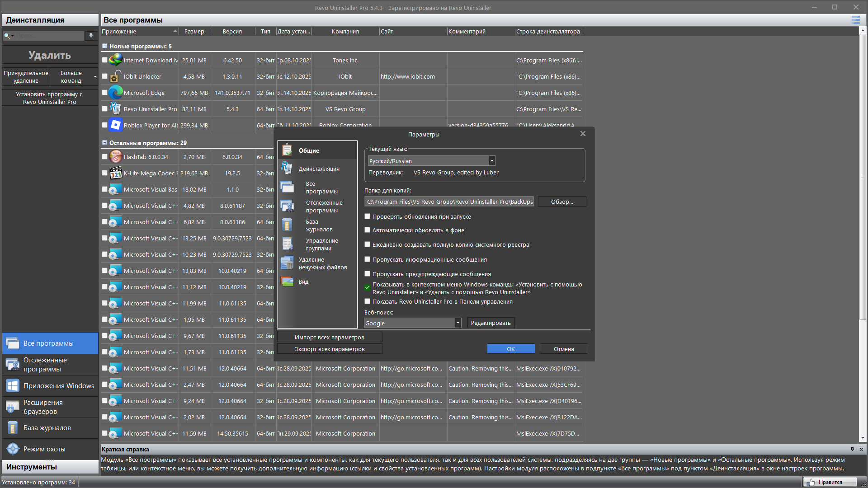Select the View (Вид) settings icon
Viewport: 868px width, 488px height.
click(287, 282)
